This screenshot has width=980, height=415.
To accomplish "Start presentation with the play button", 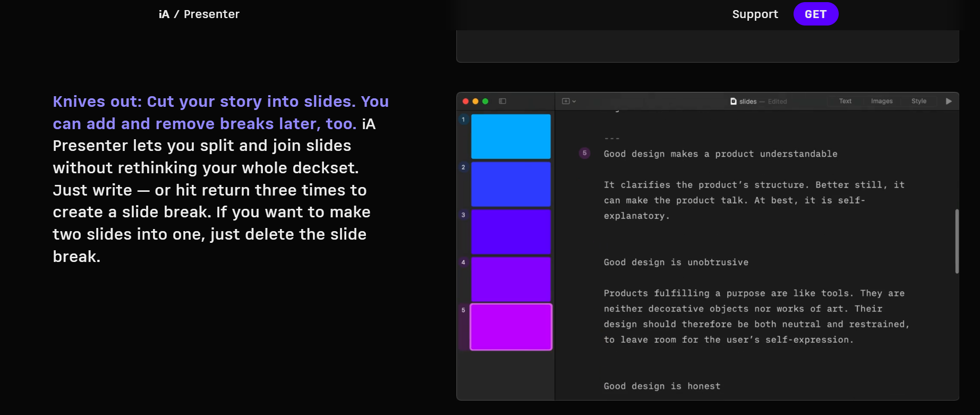I will (x=949, y=101).
